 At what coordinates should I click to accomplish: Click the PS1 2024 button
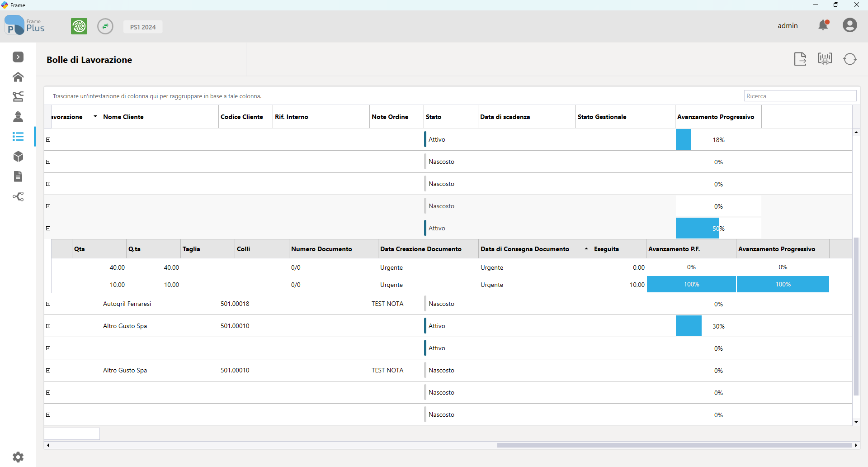(143, 27)
